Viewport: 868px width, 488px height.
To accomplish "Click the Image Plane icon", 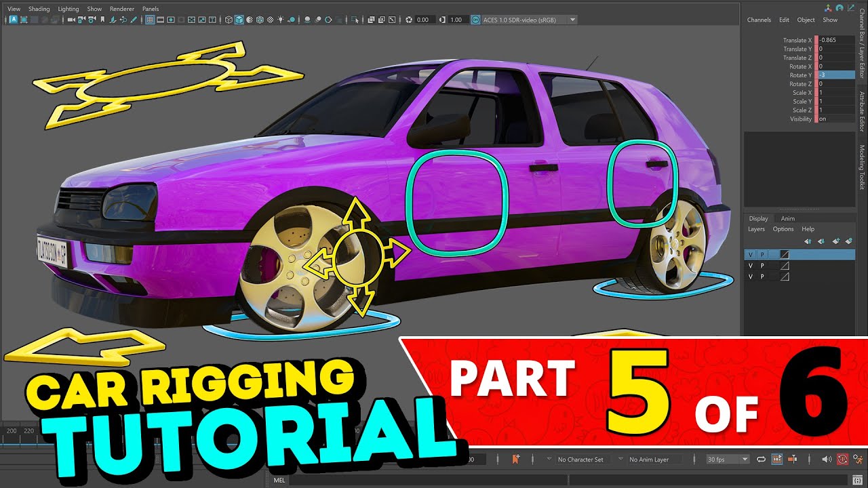I will (x=113, y=20).
